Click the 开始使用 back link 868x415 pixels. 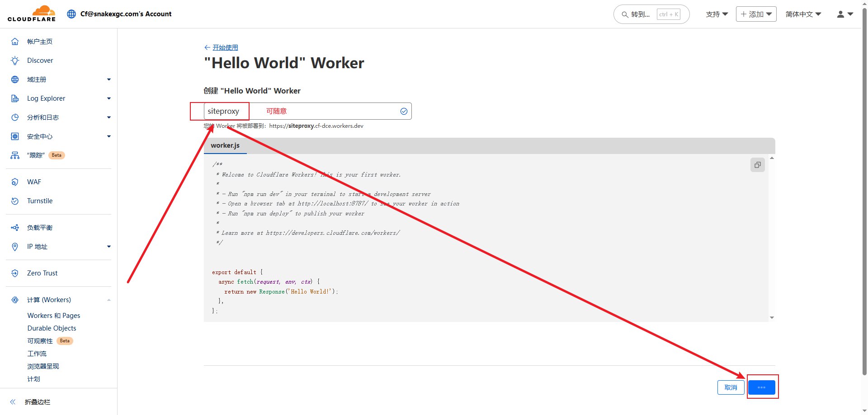coord(225,47)
